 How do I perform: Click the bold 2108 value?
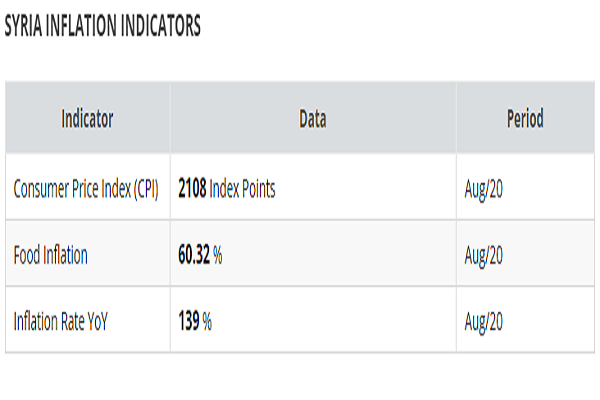coord(192,188)
